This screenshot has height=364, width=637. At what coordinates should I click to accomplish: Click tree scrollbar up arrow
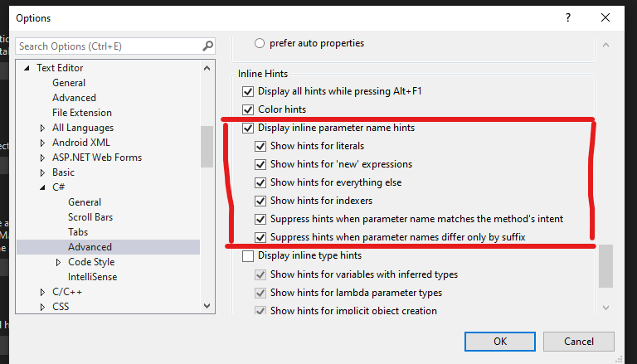click(x=207, y=68)
